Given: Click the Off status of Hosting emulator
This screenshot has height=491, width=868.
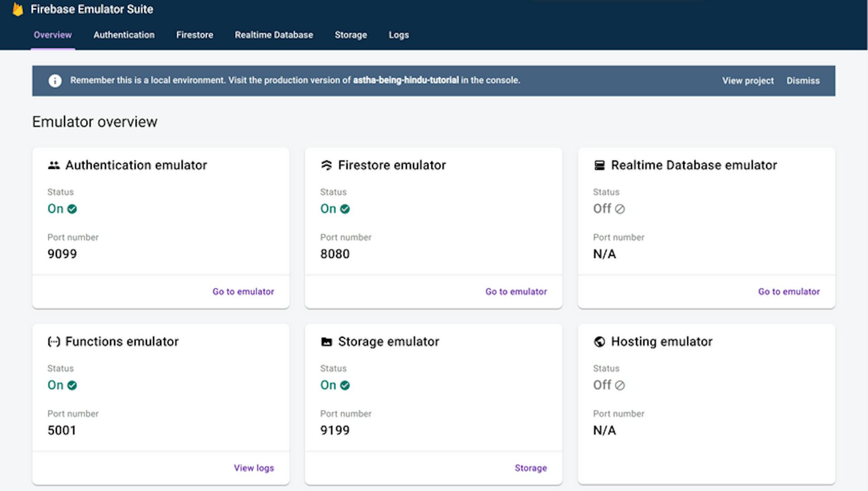Looking at the screenshot, I should (x=602, y=385).
